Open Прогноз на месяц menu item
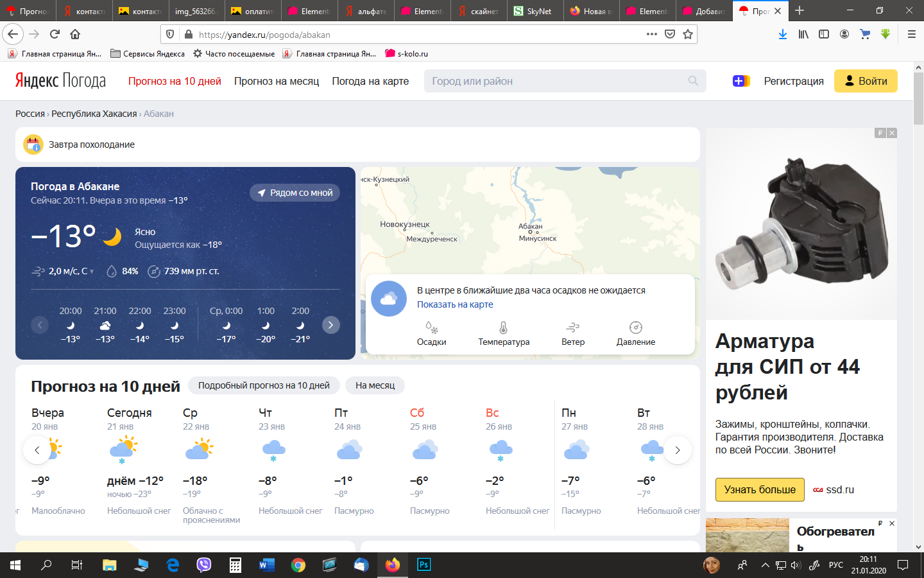 (277, 81)
